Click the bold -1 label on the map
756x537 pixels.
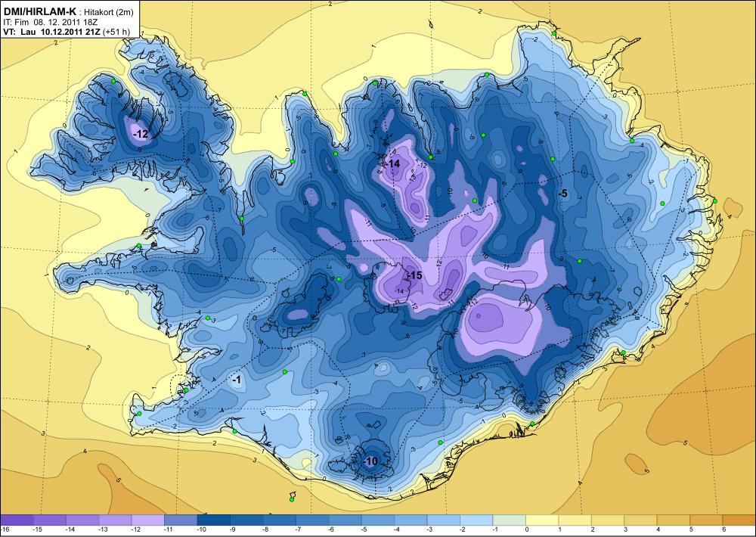pyautogui.click(x=236, y=380)
